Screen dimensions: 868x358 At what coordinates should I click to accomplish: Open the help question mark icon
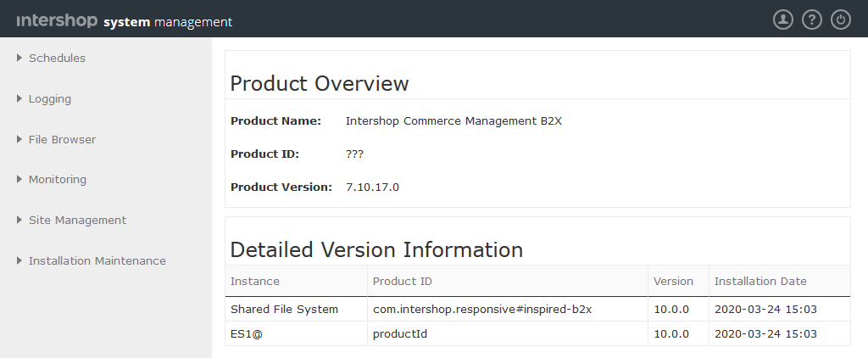click(811, 20)
